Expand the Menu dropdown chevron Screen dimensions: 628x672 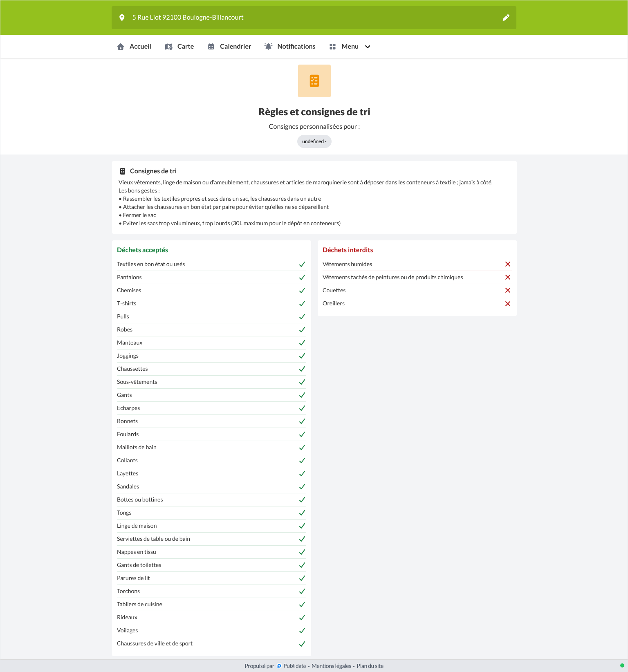tap(368, 47)
